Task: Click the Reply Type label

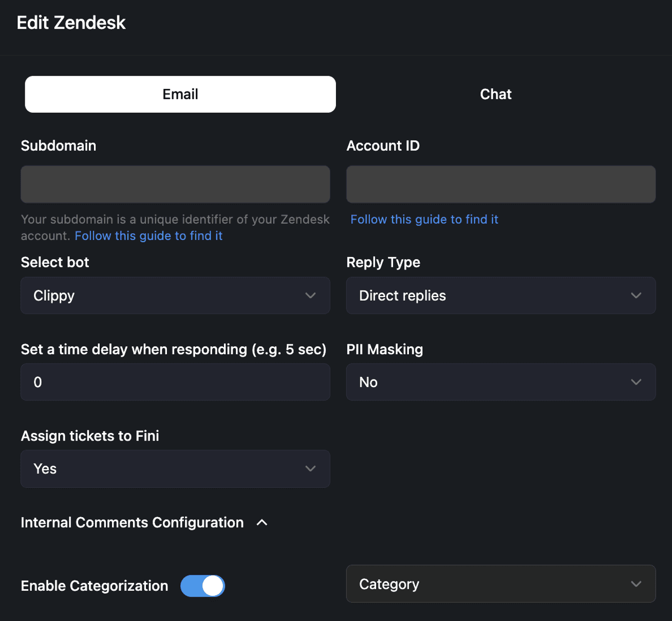Action: 383,262
